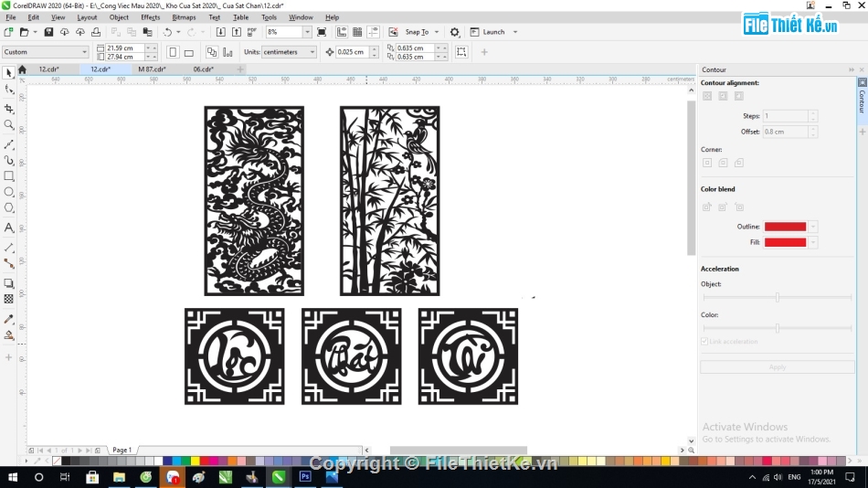Click the Contour Offset 0.8 cm field
This screenshot has width=868, height=488.
pyautogui.click(x=785, y=132)
